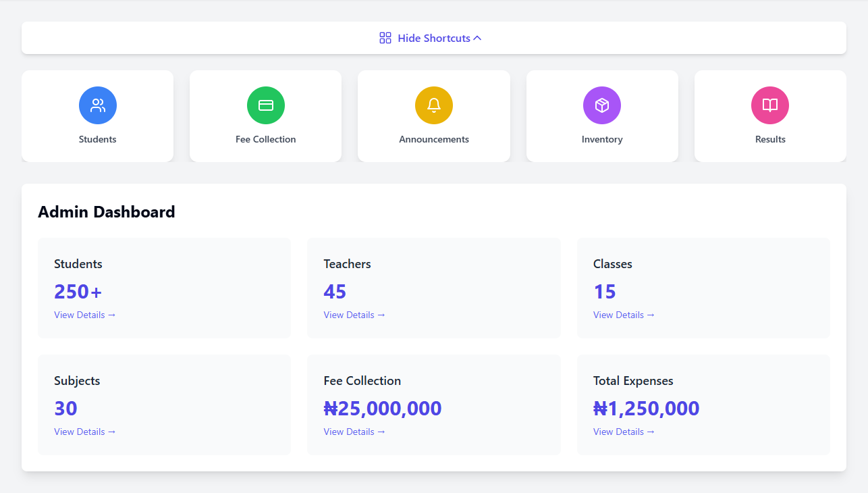Click the pink Results book icon
Screen dimensions: 868x493
(x=770, y=105)
